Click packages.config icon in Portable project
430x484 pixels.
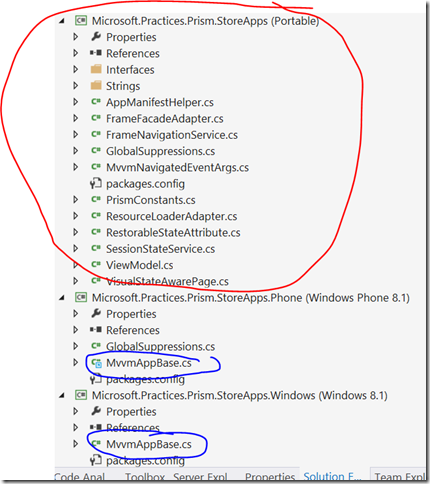click(96, 183)
